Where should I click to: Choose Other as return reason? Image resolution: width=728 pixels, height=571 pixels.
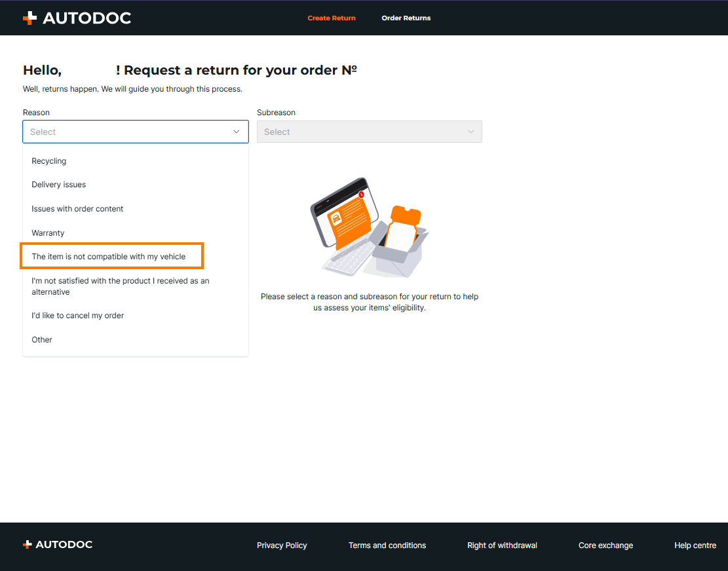coord(42,340)
